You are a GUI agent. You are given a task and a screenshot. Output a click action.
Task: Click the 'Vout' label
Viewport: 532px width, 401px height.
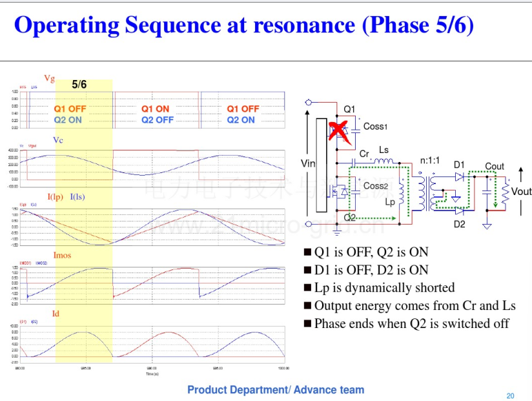pyautogui.click(x=522, y=191)
